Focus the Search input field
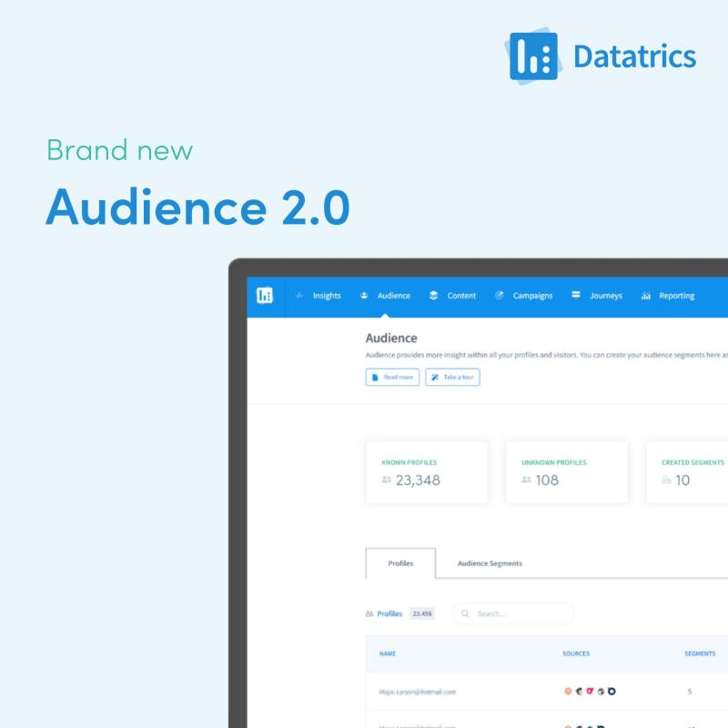728x728 pixels. pos(513,613)
